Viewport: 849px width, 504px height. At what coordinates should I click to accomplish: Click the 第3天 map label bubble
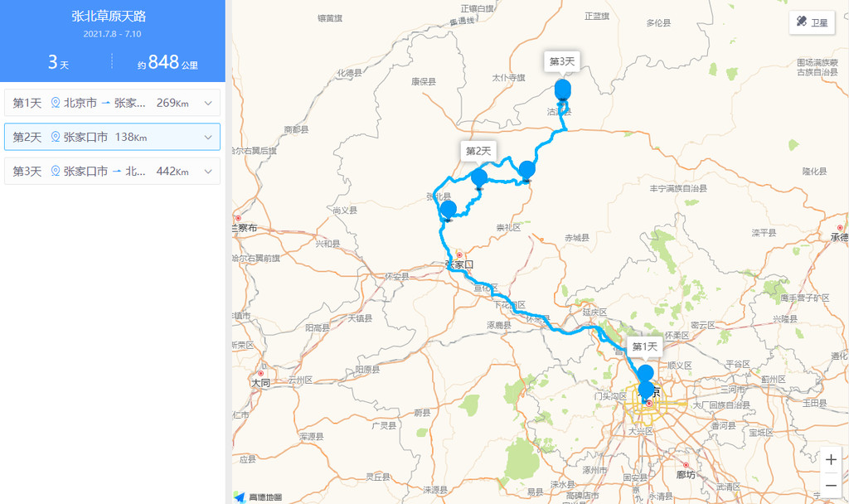coord(562,61)
